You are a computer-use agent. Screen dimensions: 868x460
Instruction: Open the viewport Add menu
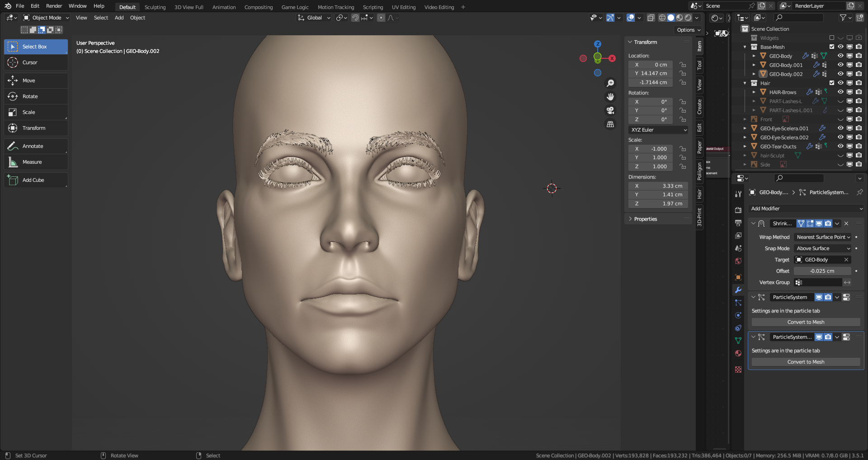click(x=119, y=18)
